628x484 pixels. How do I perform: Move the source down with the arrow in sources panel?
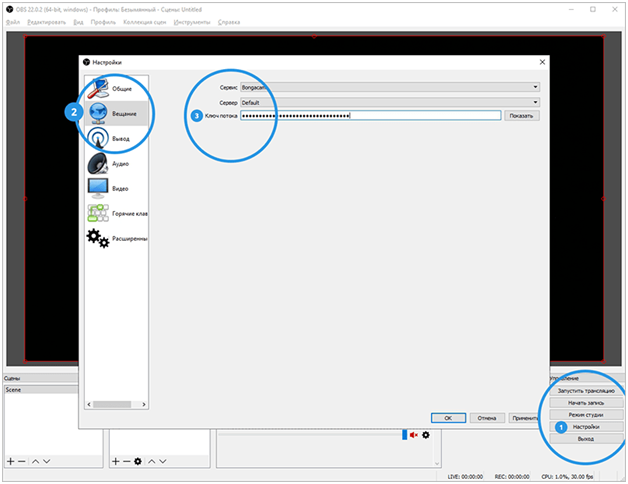(x=163, y=461)
